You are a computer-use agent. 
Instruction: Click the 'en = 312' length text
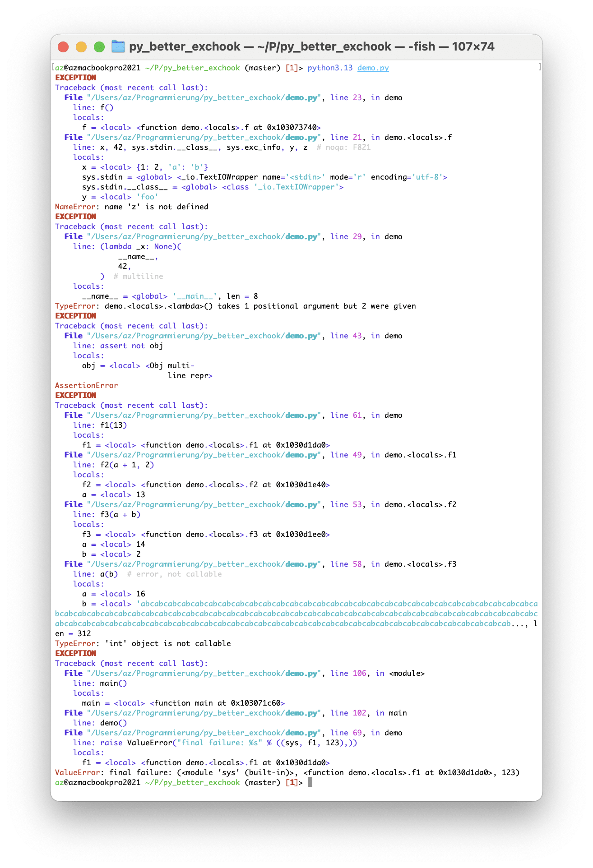click(73, 633)
